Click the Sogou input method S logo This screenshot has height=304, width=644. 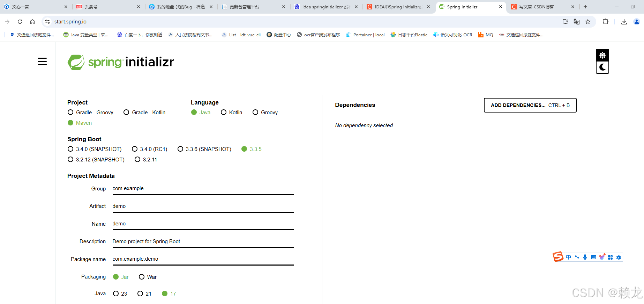click(x=558, y=257)
